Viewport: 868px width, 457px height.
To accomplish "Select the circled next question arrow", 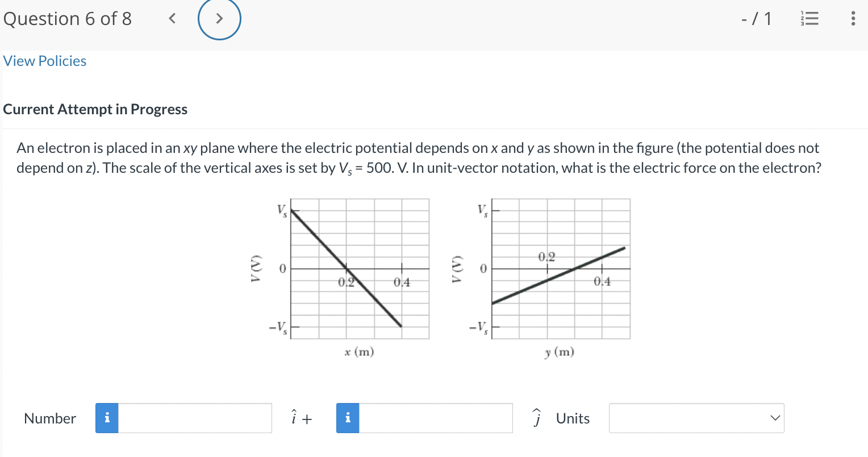I will (x=219, y=19).
